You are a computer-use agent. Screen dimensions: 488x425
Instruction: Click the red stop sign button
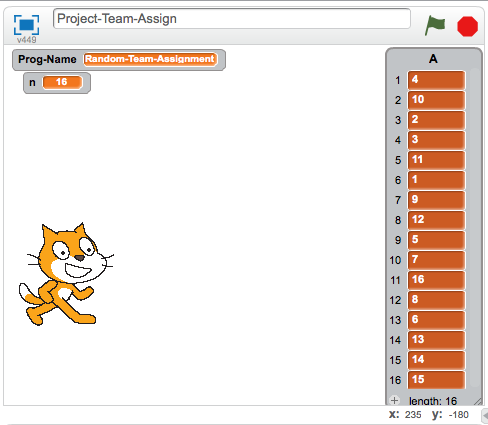pyautogui.click(x=467, y=26)
